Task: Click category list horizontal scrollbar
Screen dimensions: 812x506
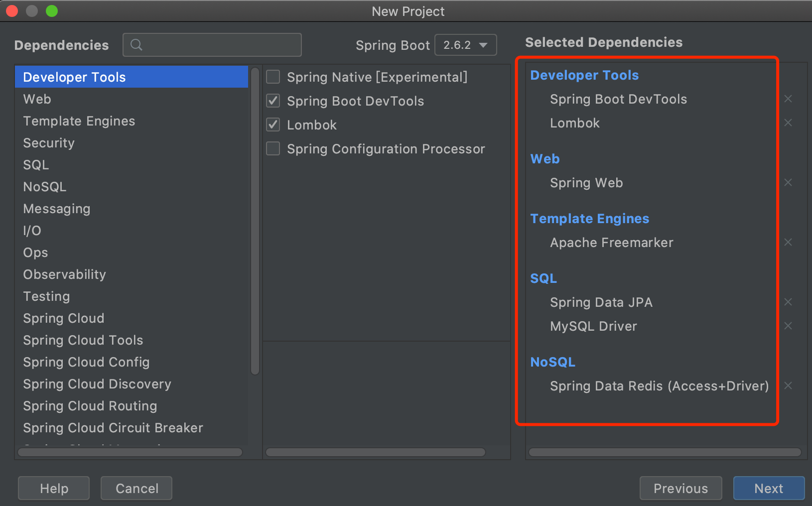Action: 130,452
